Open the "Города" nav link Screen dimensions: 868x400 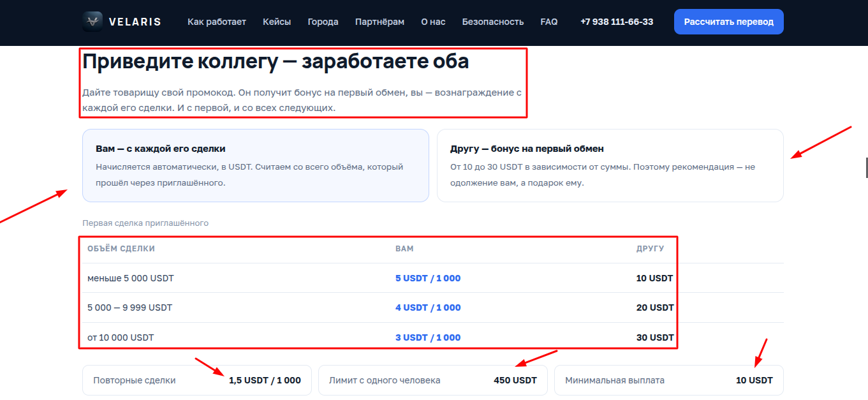tap(323, 22)
